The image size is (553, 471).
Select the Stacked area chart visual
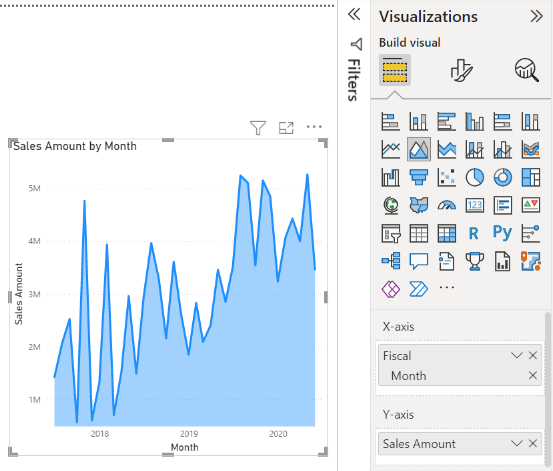pos(446,149)
